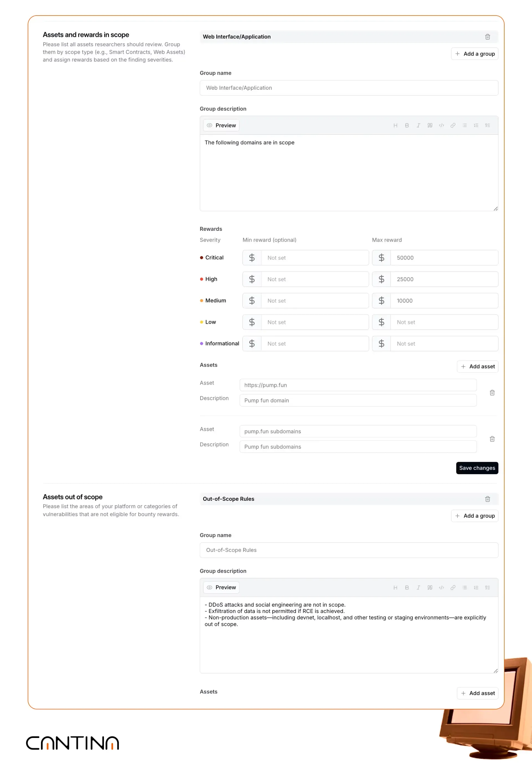The image size is (532, 769).
Task: Edit the Web Interface/Application group name field
Action: 349,88
